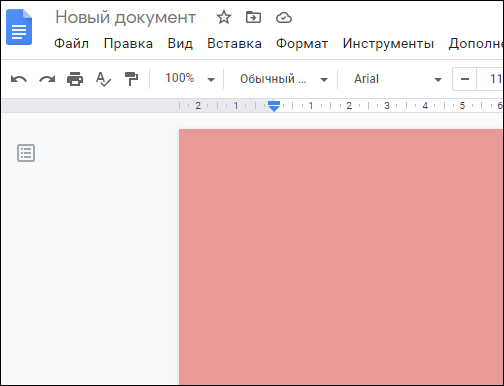504x386 pixels.
Task: Select the paint format roller icon
Action: [131, 79]
